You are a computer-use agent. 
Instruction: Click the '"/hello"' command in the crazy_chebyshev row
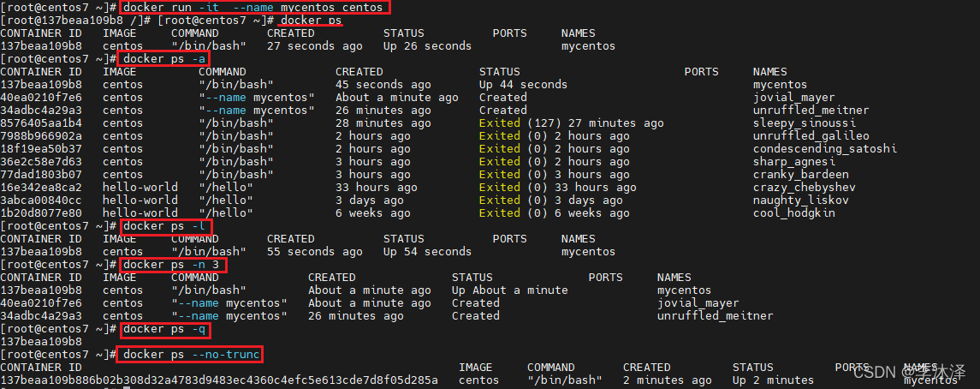[x=226, y=187]
